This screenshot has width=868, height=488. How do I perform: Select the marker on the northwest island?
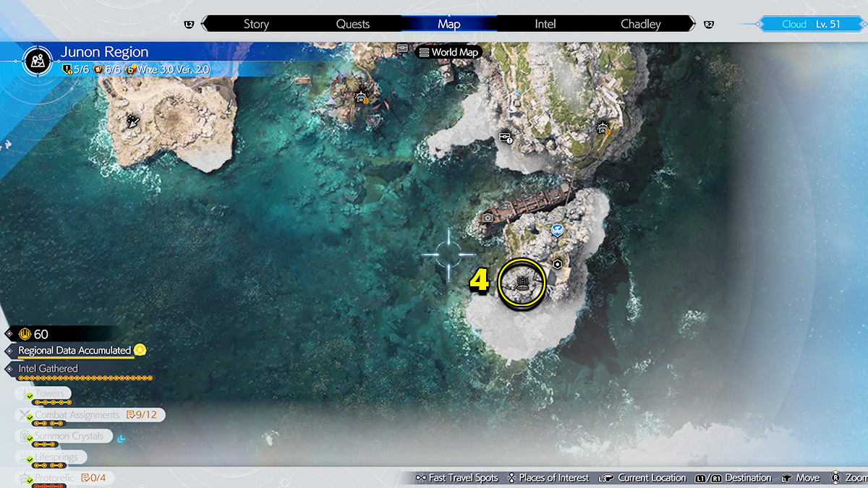point(134,121)
